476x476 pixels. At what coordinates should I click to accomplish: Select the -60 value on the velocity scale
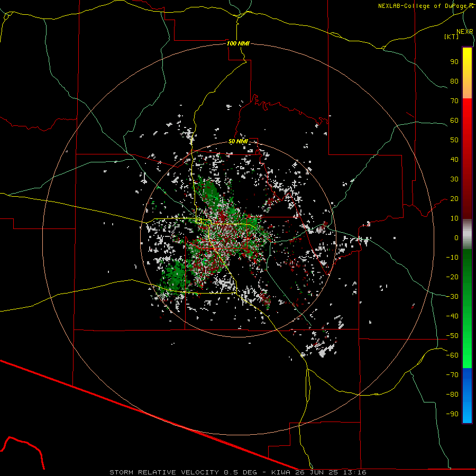point(452,355)
